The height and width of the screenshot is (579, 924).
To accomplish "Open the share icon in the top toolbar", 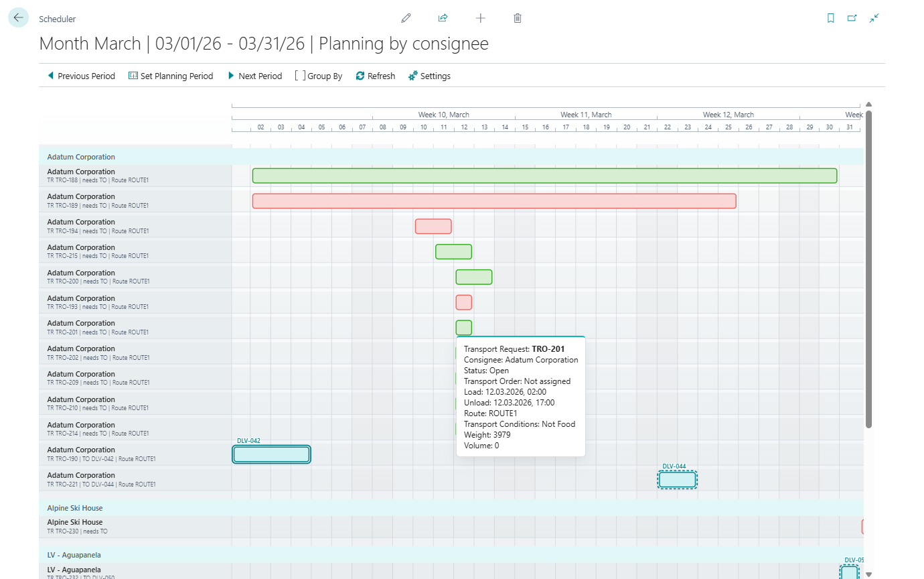I will [x=443, y=18].
